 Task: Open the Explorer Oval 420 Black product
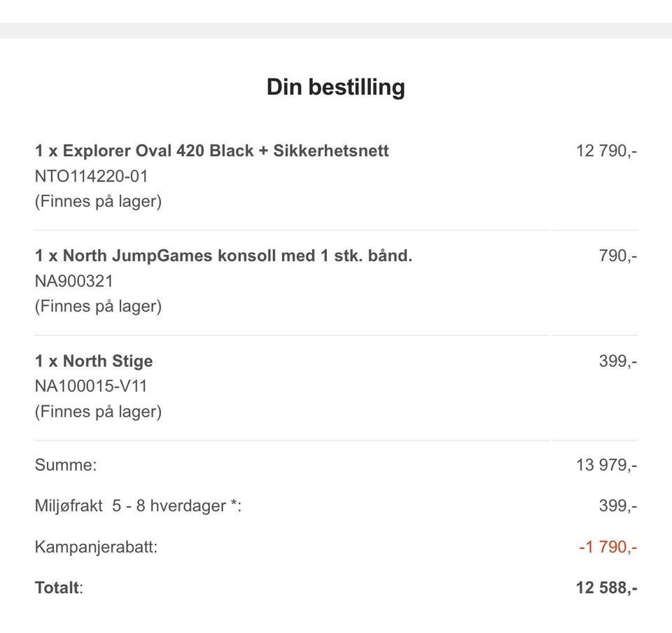[211, 151]
